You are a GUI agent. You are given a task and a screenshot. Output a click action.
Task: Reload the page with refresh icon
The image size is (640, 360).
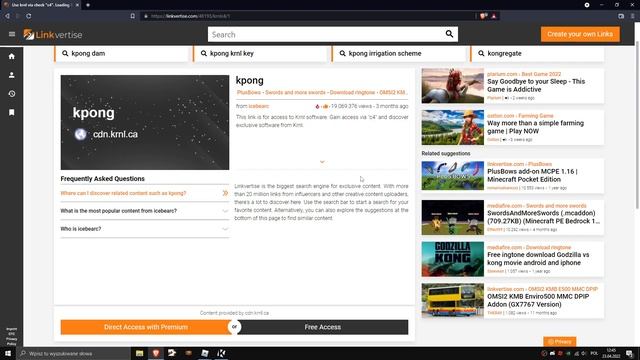(x=29, y=16)
